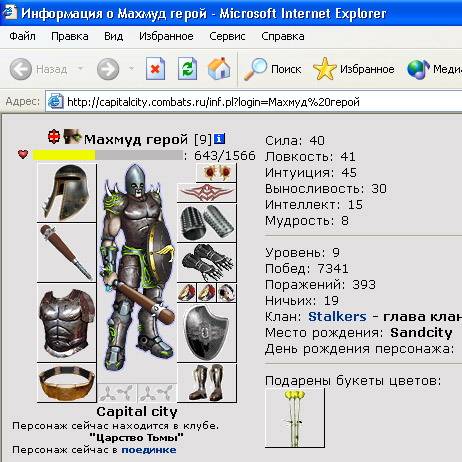Click the boots equipment slot
The height and width of the screenshot is (462, 462).
[x=207, y=382]
